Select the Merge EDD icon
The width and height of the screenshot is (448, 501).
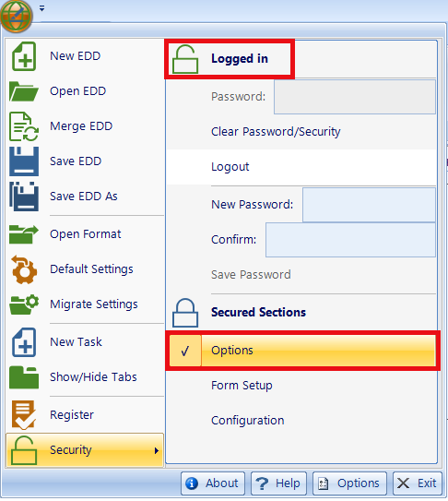(24, 126)
